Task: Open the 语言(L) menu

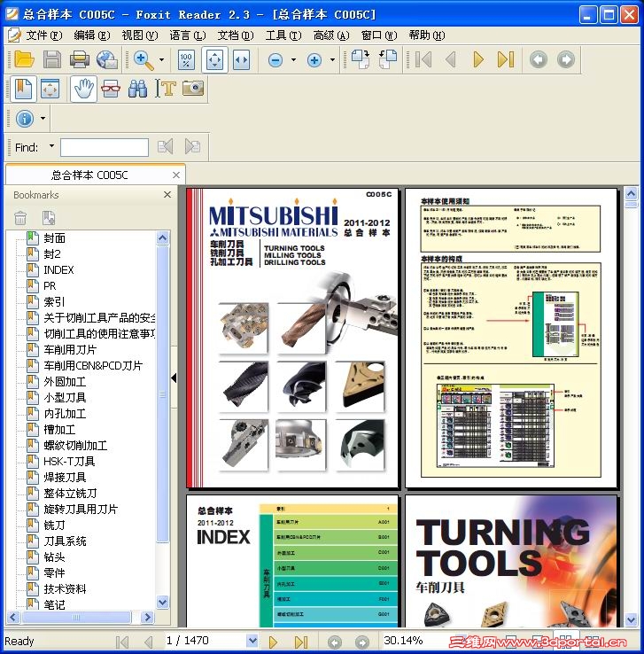Action: click(x=188, y=35)
